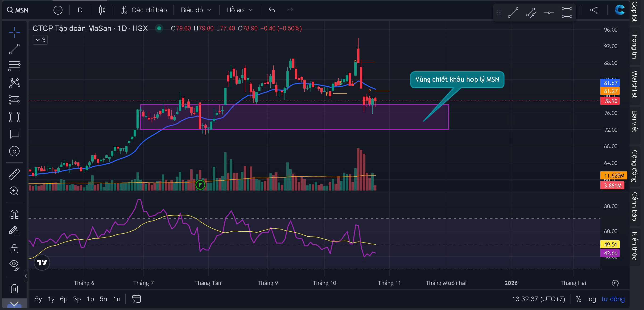Set time range to 6p

[x=64, y=299]
